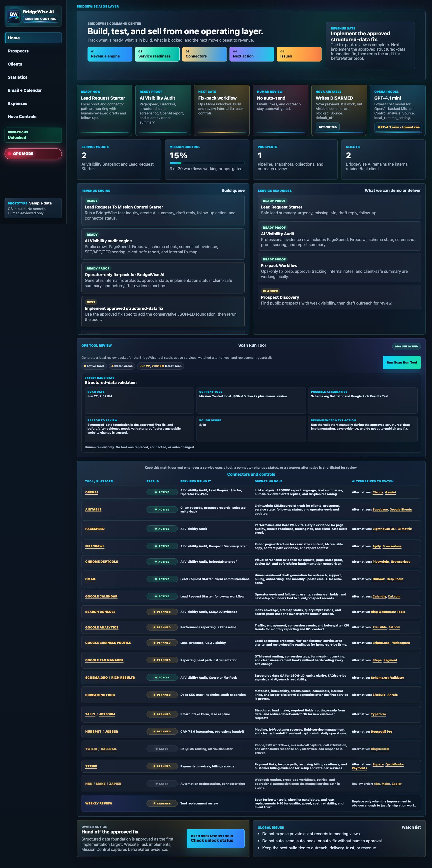The image size is (432, 868).
Task: Open the RICH RESULTS link
Action: [x=123, y=678]
